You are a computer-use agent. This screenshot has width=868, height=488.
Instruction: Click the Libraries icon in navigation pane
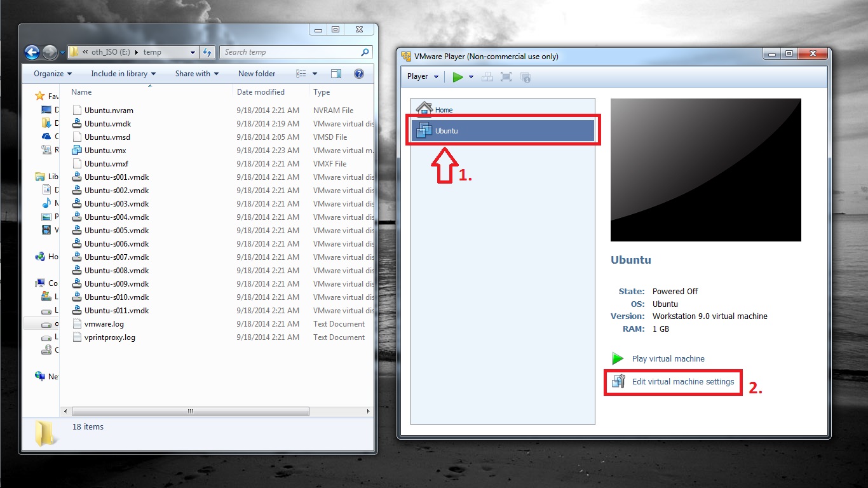(40, 176)
